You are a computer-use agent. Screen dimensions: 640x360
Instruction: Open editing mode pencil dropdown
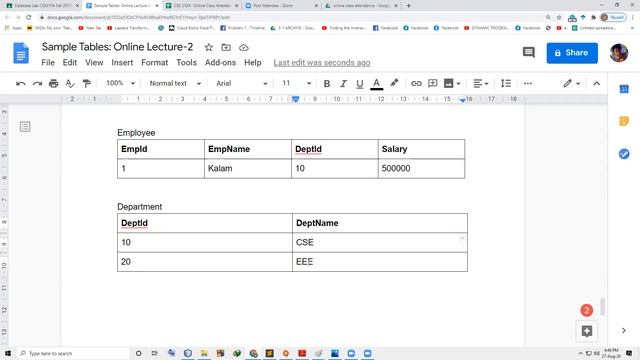(x=571, y=84)
